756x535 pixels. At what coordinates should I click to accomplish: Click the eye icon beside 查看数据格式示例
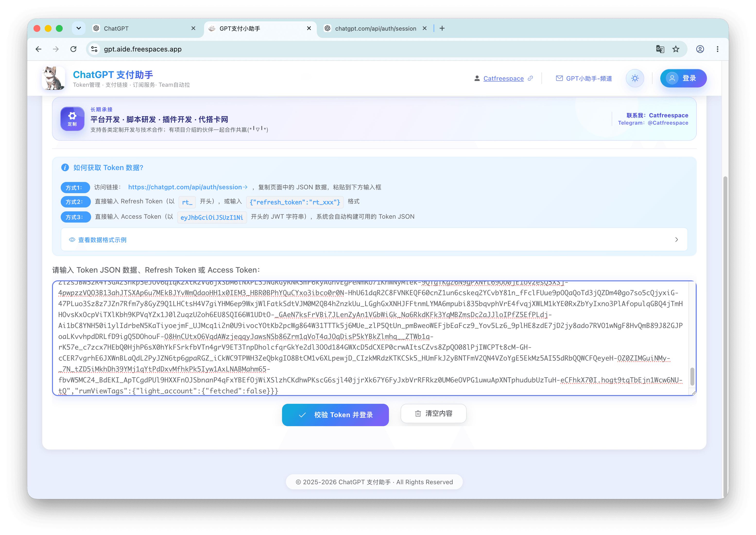click(x=72, y=240)
